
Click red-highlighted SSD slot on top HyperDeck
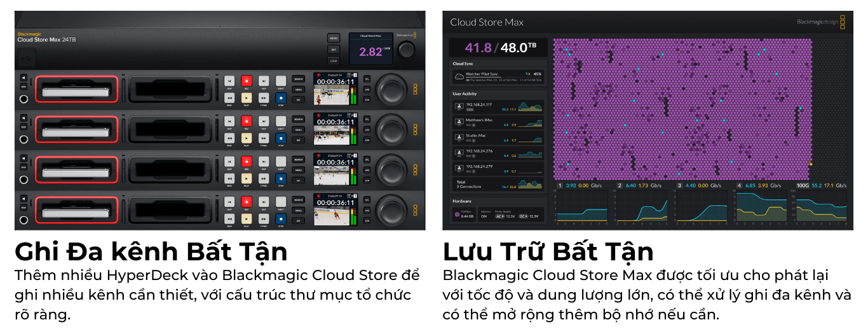(76, 89)
